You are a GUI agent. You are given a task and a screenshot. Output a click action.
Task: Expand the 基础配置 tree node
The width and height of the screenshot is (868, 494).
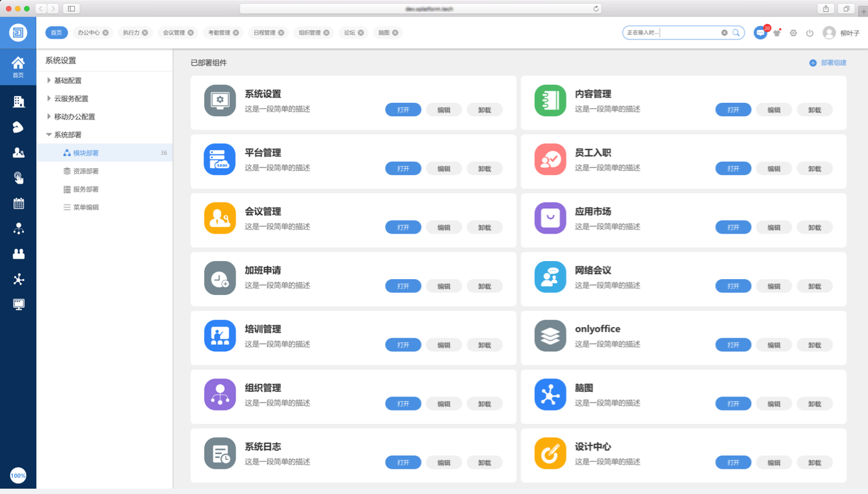pyautogui.click(x=49, y=80)
